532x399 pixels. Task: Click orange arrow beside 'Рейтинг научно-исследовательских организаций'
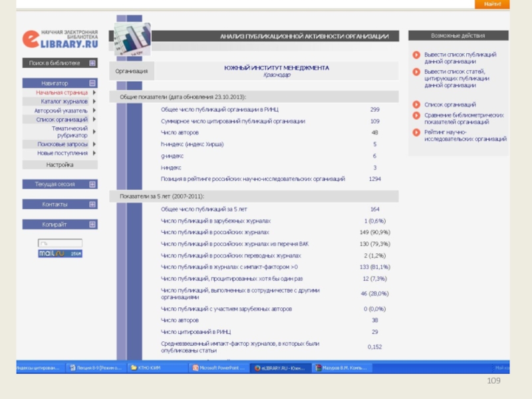(416, 132)
